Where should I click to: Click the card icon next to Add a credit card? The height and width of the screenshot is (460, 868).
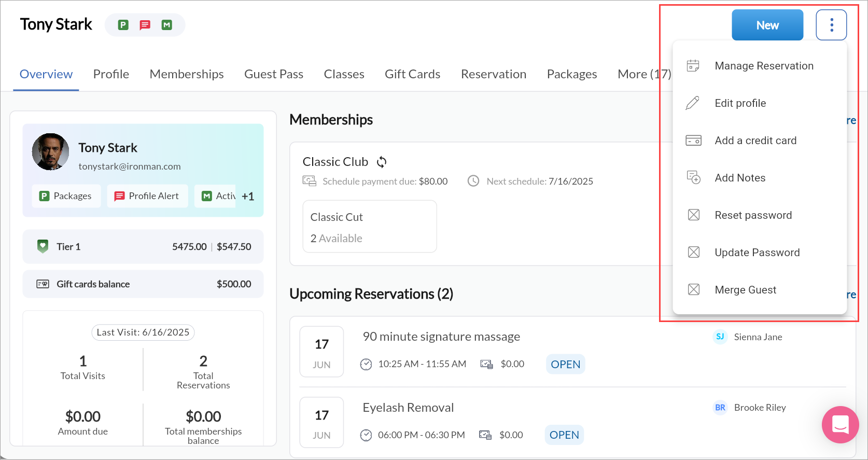pos(693,141)
